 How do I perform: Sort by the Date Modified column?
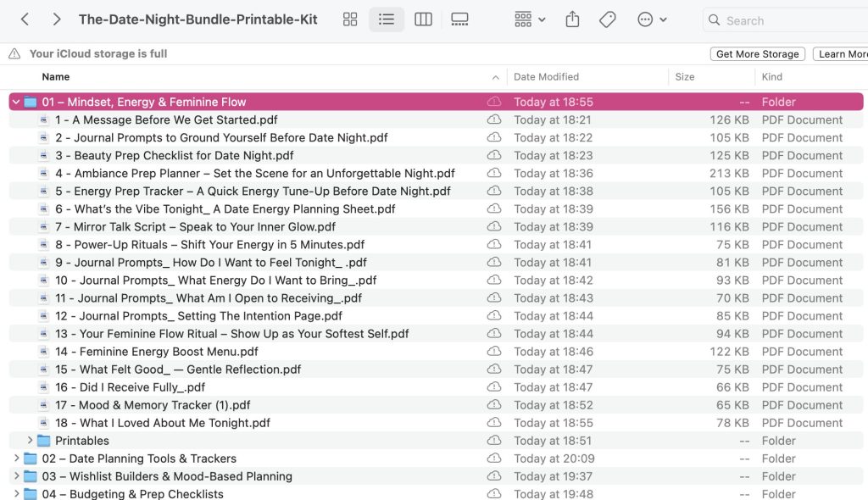[546, 77]
